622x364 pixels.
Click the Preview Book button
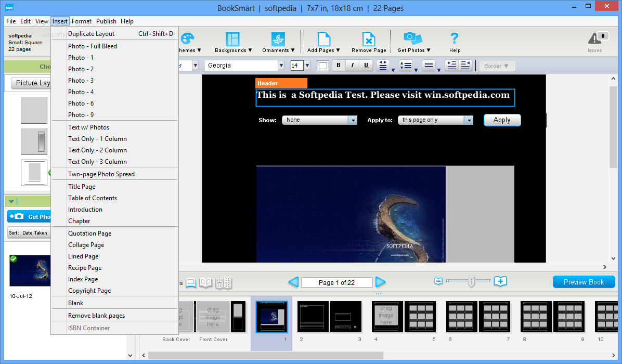coord(584,282)
